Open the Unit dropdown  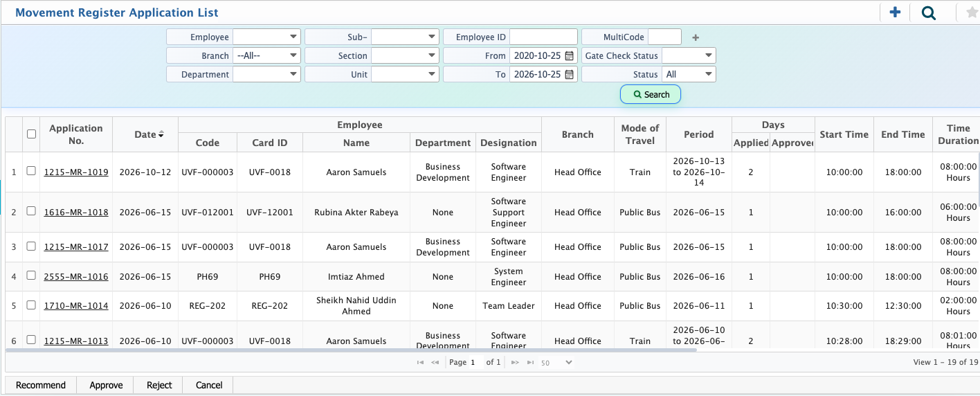(405, 74)
